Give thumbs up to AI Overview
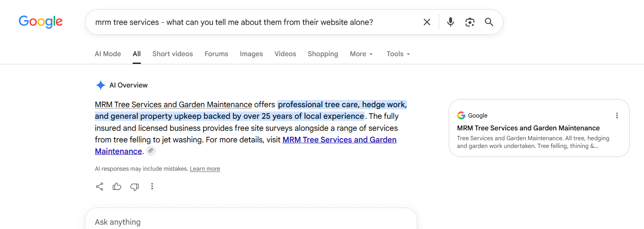The image size is (644, 229). tap(117, 187)
